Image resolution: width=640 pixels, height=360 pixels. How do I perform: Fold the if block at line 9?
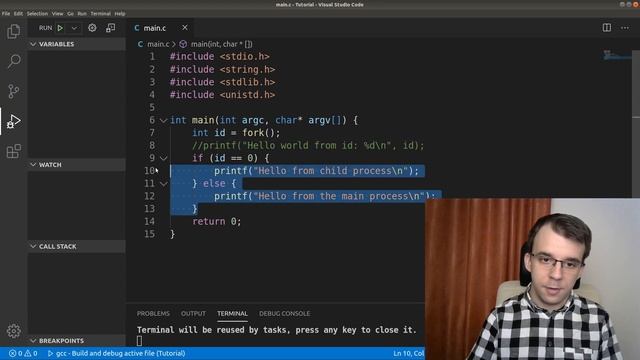[x=163, y=158]
